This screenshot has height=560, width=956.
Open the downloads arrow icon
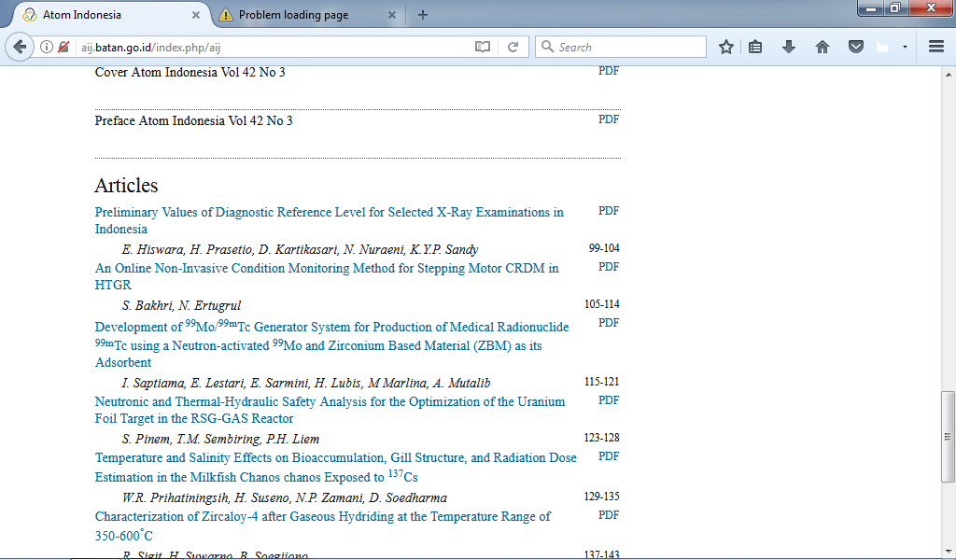pos(789,47)
